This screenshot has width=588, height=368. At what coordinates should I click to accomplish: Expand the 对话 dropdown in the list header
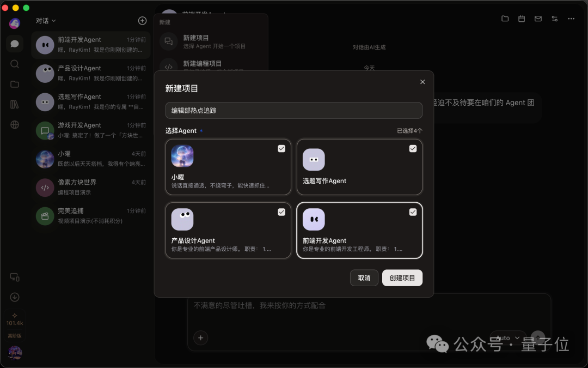46,21
